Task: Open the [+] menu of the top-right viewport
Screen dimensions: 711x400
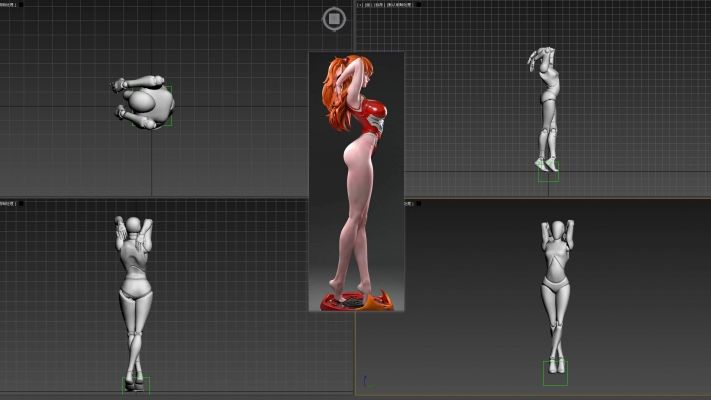Action: (361, 6)
